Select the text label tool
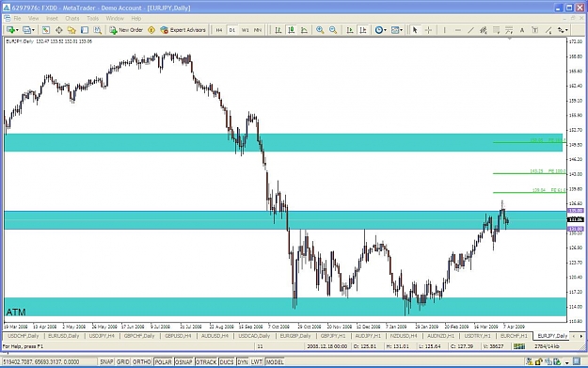The height and width of the screenshot is (368, 588). pyautogui.click(x=535, y=30)
